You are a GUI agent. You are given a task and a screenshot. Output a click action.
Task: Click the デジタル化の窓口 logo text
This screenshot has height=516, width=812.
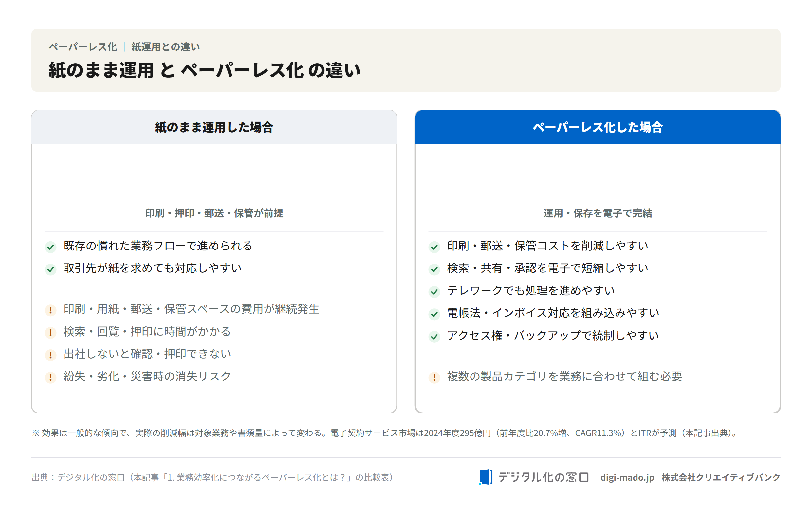point(544,477)
